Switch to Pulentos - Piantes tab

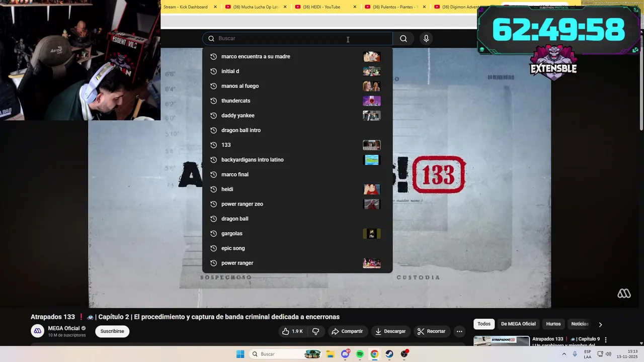[x=395, y=7]
